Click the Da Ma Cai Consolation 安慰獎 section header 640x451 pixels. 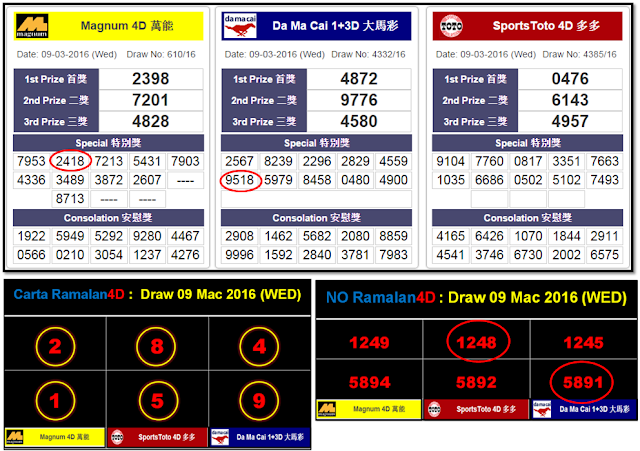tap(316, 218)
